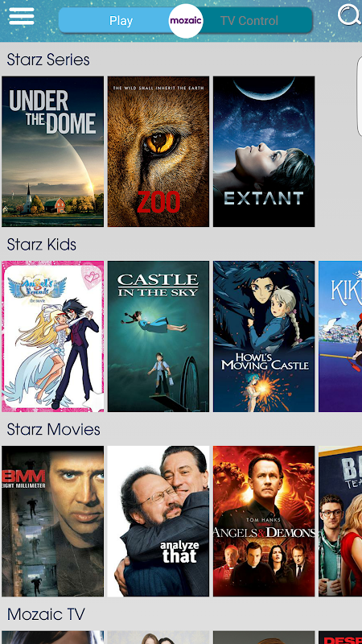This screenshot has width=362, height=644.
Task: Switch to Play mode
Action: [121, 21]
